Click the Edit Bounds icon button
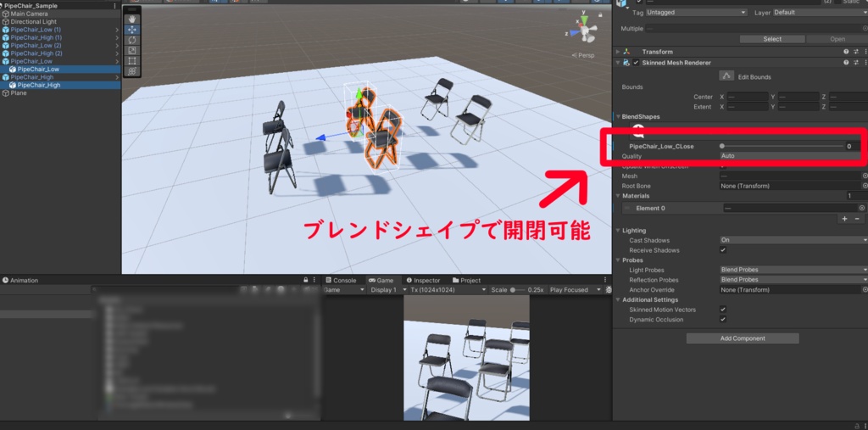The height and width of the screenshot is (430, 868). [x=726, y=76]
